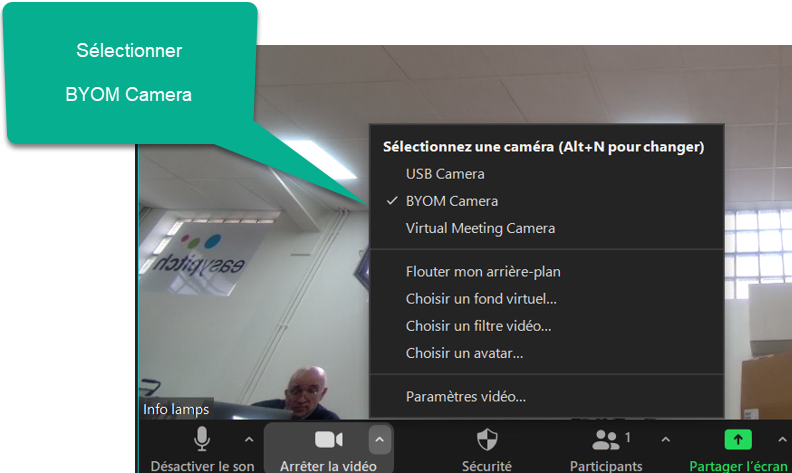Open Choisir un filtre vidéo...

(x=478, y=325)
